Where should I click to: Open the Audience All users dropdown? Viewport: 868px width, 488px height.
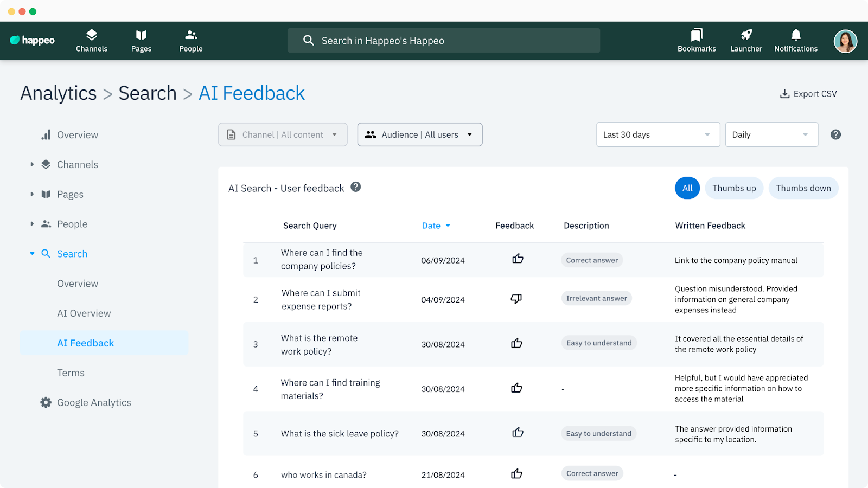click(419, 134)
